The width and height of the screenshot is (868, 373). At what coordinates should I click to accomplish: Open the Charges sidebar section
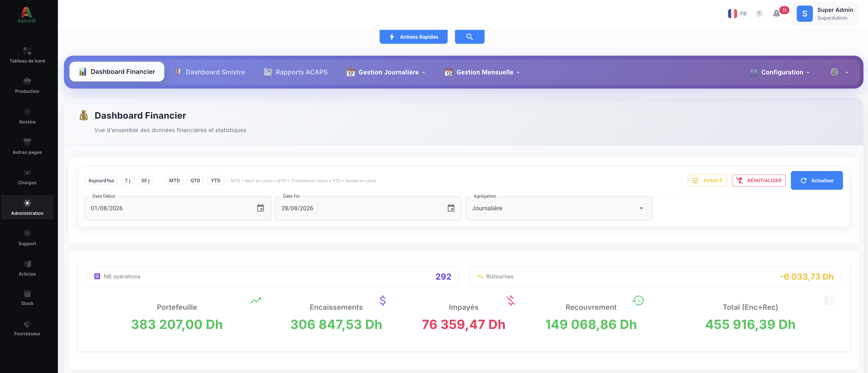pyautogui.click(x=27, y=177)
